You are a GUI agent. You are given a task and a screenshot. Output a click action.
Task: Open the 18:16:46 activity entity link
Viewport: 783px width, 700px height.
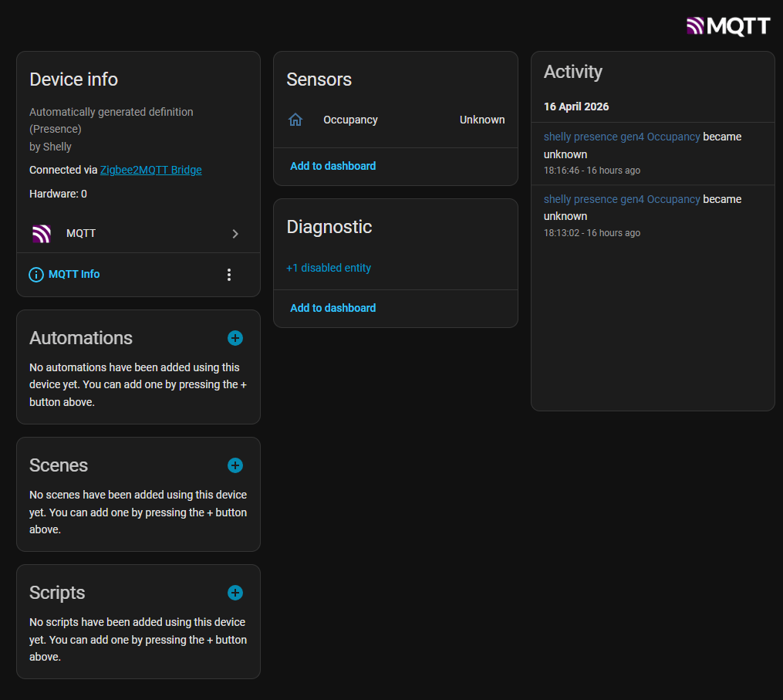[x=621, y=137]
